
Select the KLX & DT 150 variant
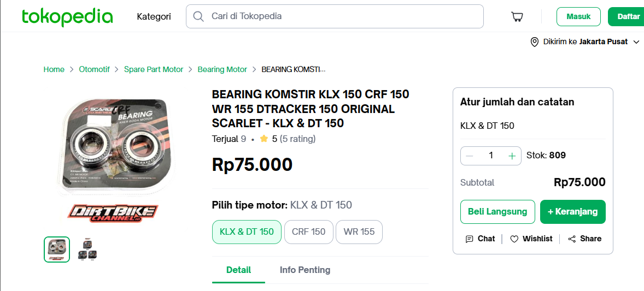pyautogui.click(x=247, y=231)
